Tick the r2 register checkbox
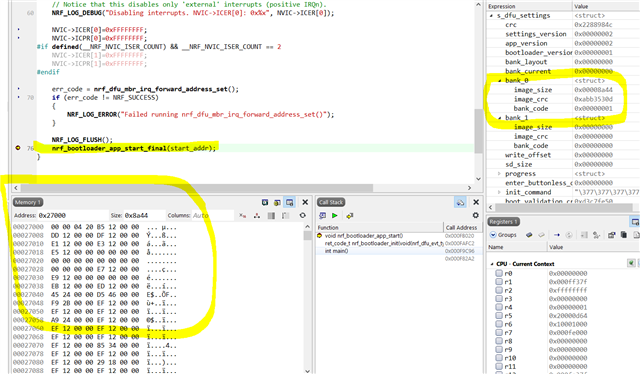 (x=499, y=290)
